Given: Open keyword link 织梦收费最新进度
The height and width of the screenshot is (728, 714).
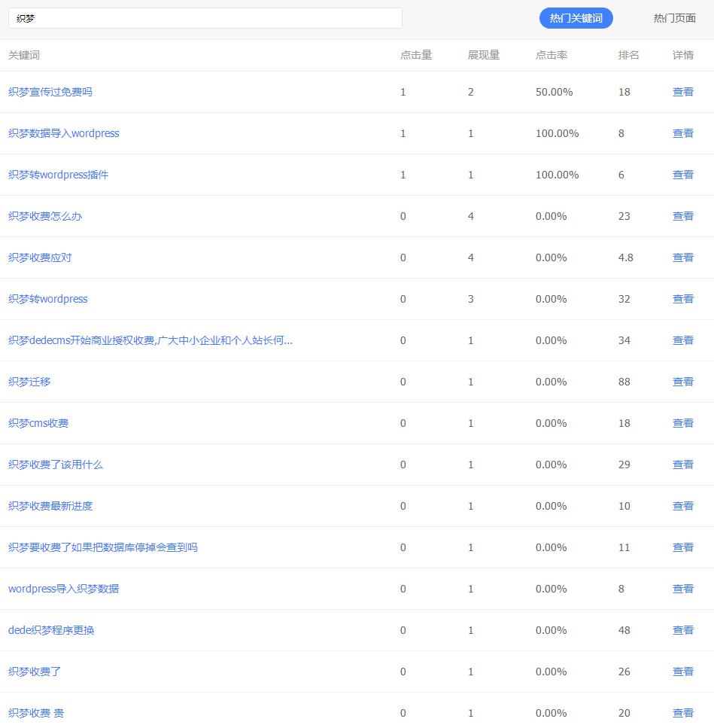Looking at the screenshot, I should coord(50,506).
